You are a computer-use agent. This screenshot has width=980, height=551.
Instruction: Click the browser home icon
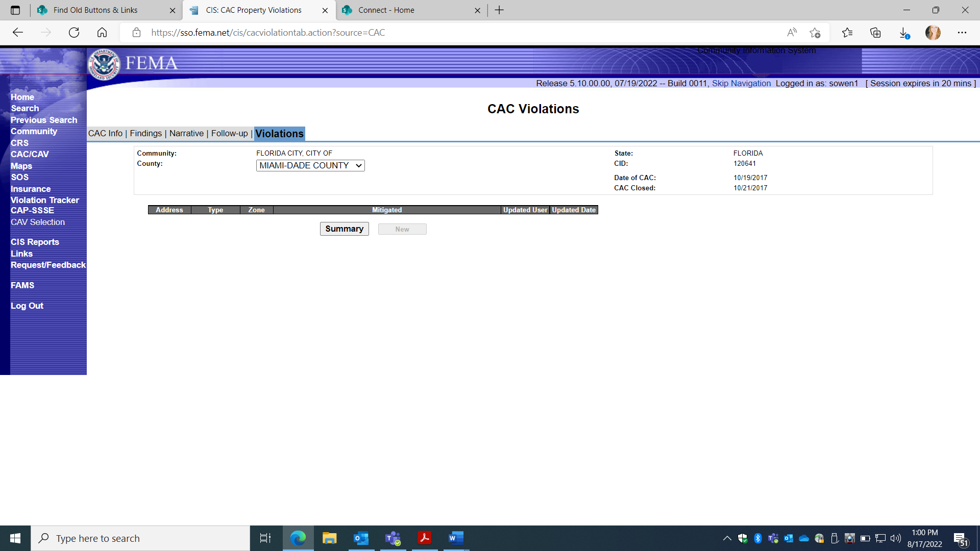pos(102,33)
